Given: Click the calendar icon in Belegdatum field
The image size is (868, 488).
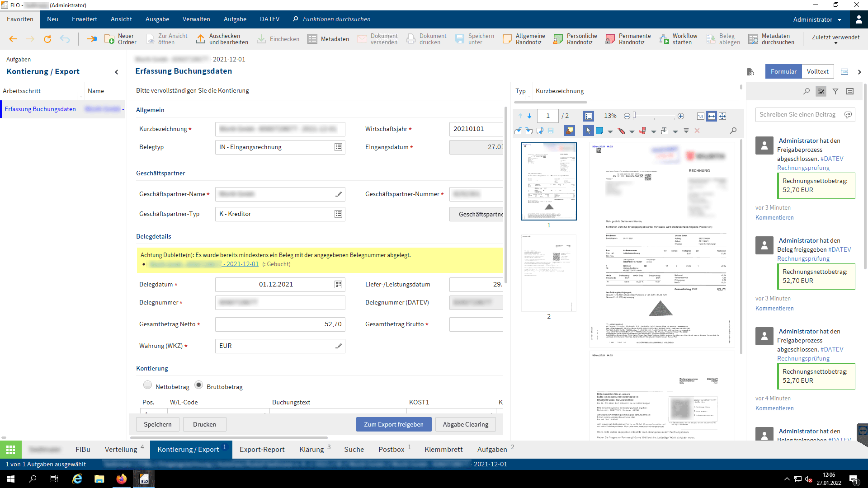Looking at the screenshot, I should tap(338, 285).
